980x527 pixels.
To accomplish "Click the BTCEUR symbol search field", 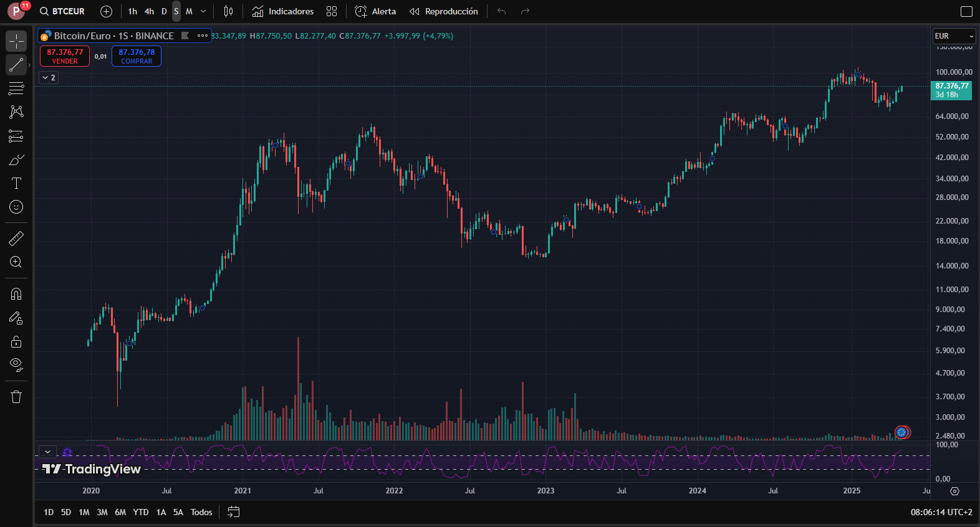I will pyautogui.click(x=62, y=11).
